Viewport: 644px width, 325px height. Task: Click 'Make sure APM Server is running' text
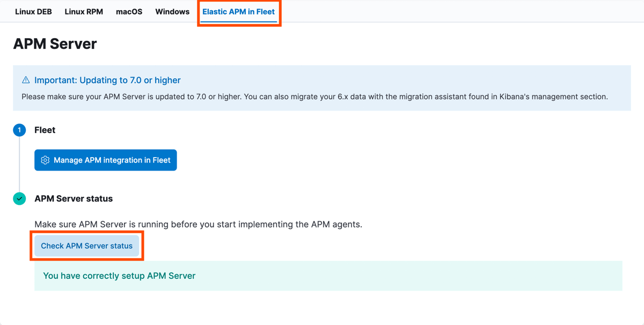[x=198, y=224]
